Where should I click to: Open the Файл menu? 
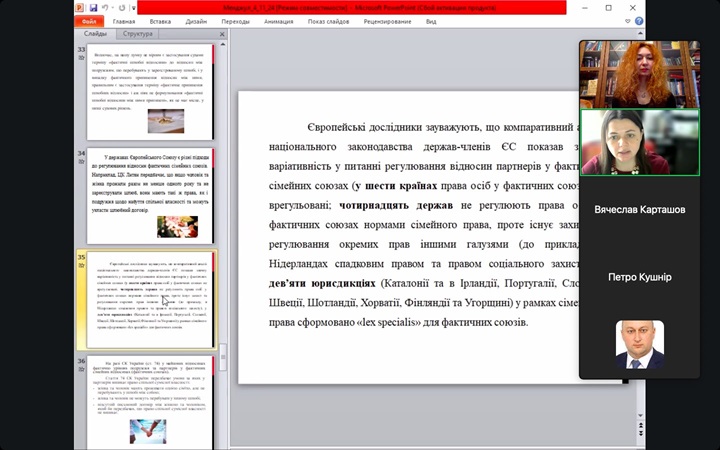click(90, 20)
